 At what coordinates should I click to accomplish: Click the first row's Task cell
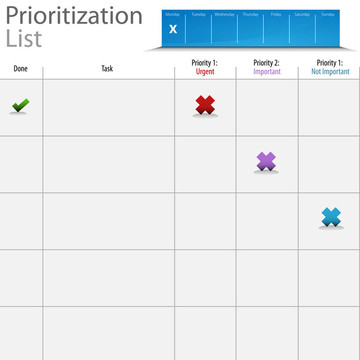tap(109, 108)
